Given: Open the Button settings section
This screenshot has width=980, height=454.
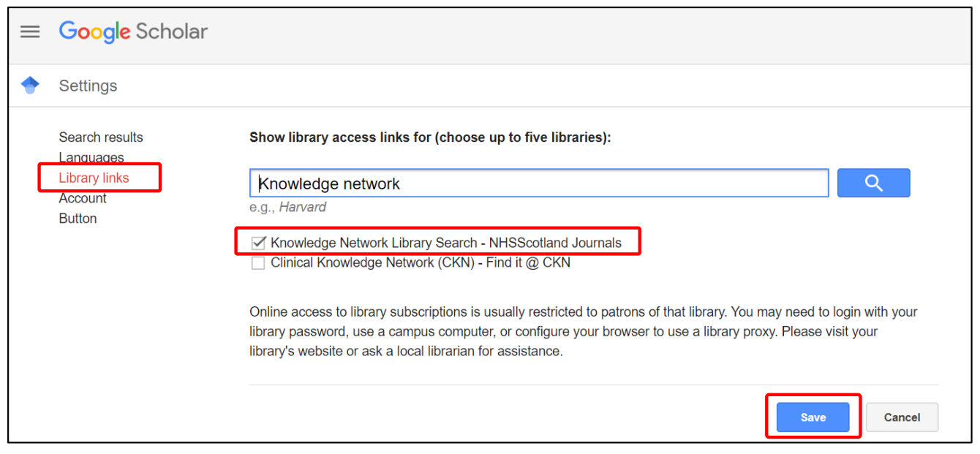Looking at the screenshot, I should pos(78,219).
